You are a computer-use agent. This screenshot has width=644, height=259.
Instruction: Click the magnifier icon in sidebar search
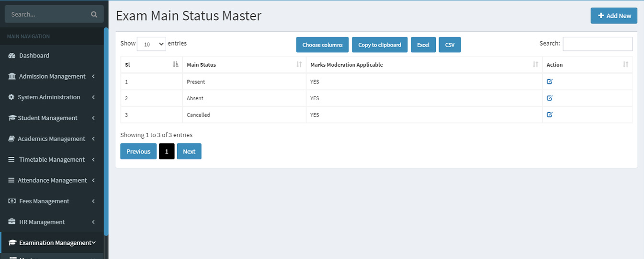(94, 14)
